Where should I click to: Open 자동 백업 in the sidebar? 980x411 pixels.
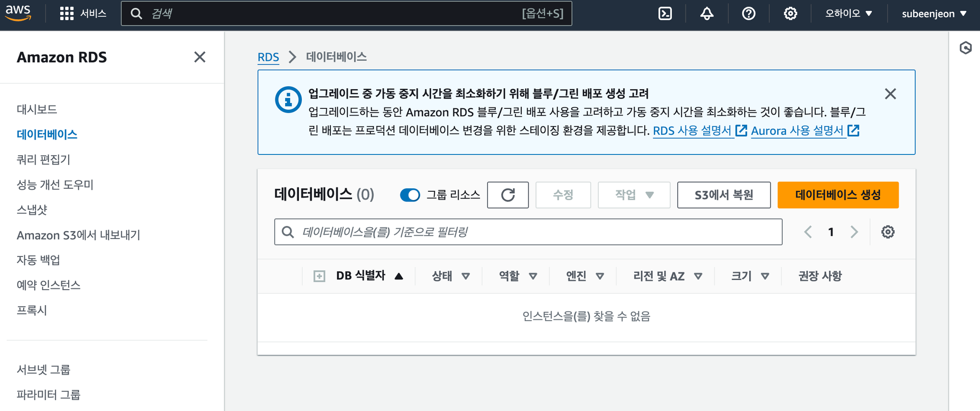point(38,260)
